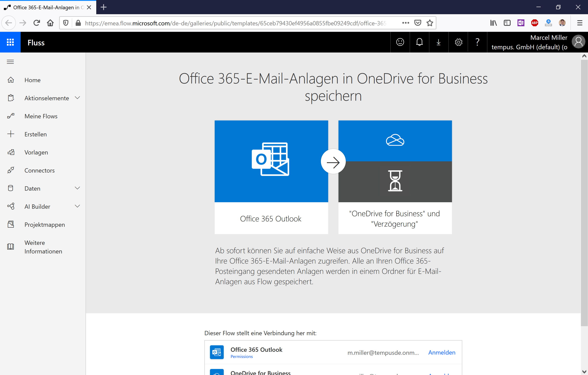Click the Projektmappen icon
Viewport: 588px width, 375px height.
click(x=11, y=224)
